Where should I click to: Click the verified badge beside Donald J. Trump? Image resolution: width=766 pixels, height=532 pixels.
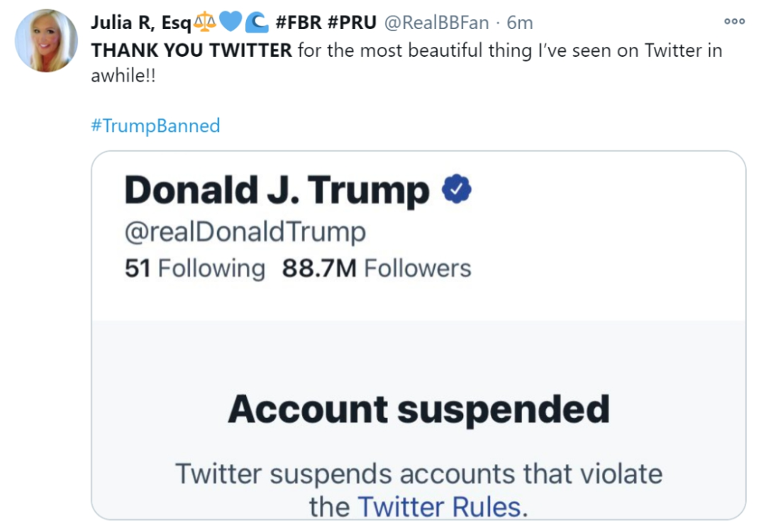coord(457,190)
